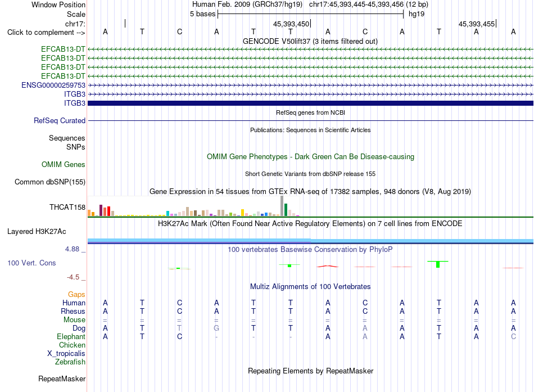This screenshot has height=392, width=534.
Task: Open OMIM Genes track label
Action: 63,165
